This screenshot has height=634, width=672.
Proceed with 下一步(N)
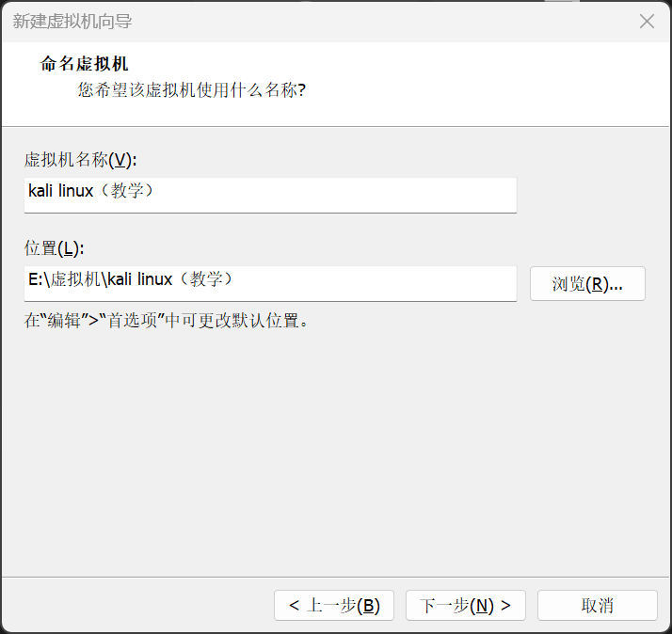[x=466, y=605]
